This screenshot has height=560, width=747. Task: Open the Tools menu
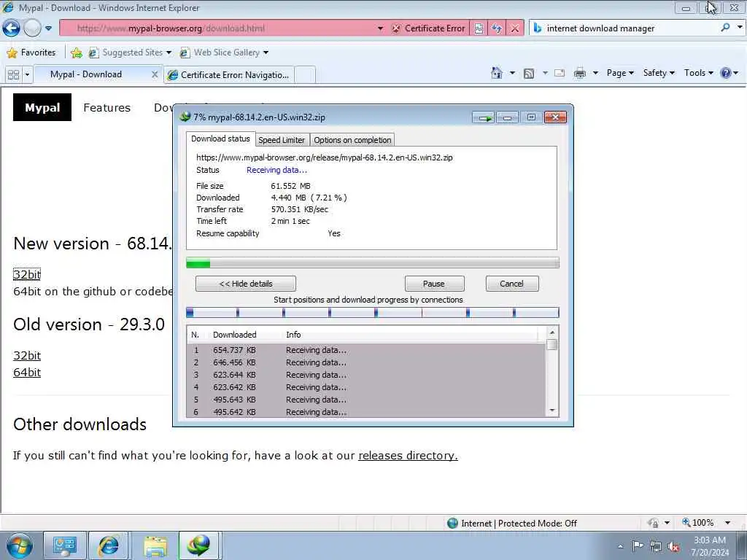698,73
